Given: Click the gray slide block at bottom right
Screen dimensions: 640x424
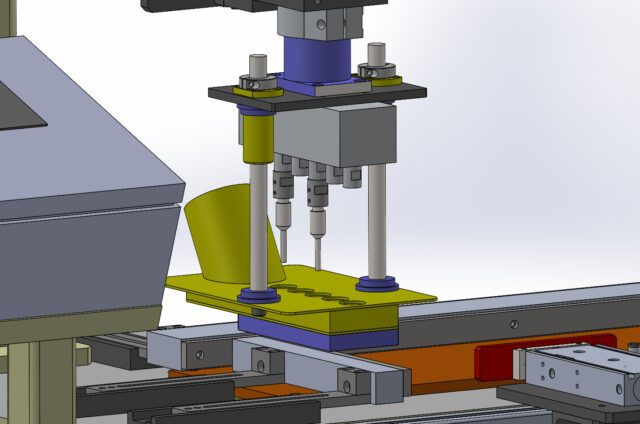Looking at the screenshot, I should (575, 368).
